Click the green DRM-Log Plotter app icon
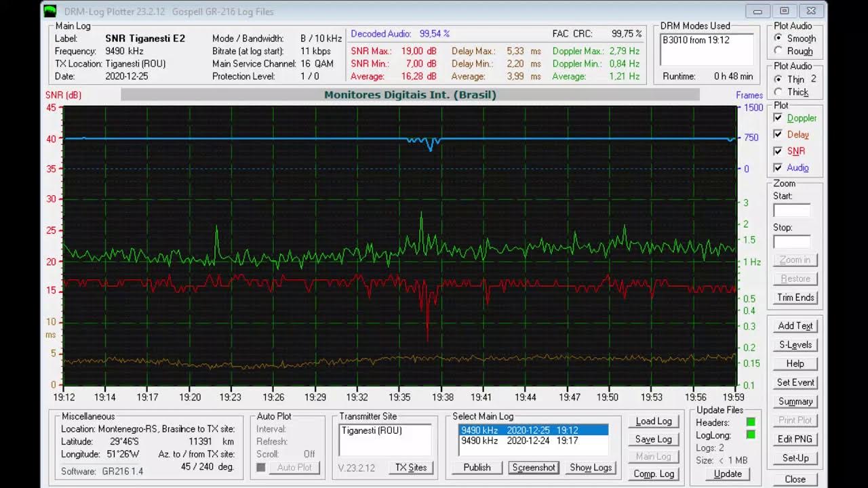The image size is (868, 488). coord(50,11)
